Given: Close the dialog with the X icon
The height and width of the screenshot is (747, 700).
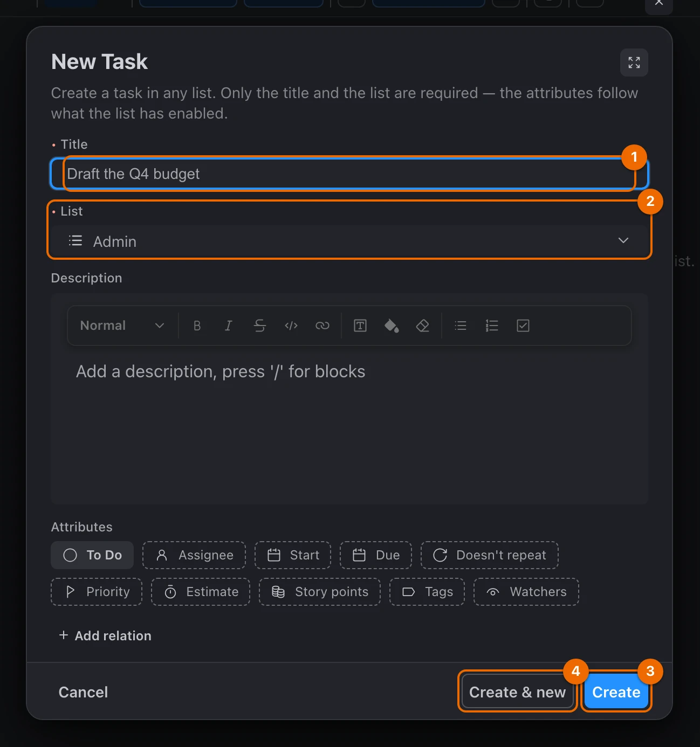Looking at the screenshot, I should [659, 3].
